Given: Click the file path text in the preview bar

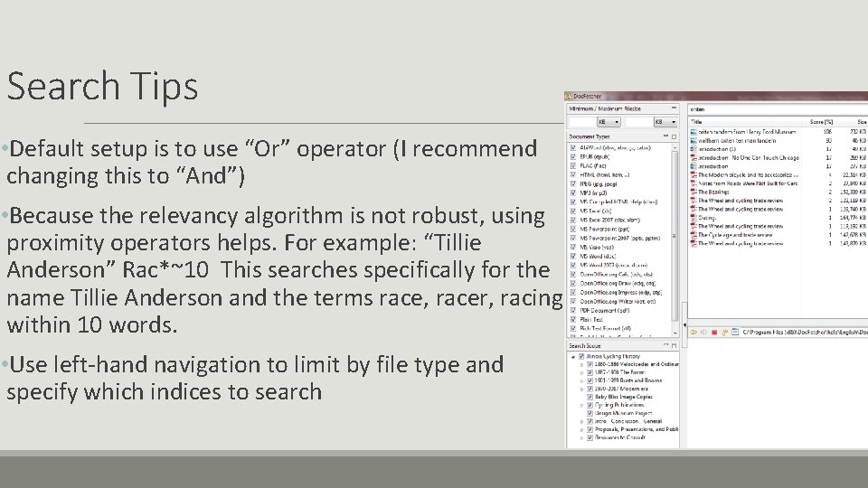Looking at the screenshot, I should (x=805, y=332).
